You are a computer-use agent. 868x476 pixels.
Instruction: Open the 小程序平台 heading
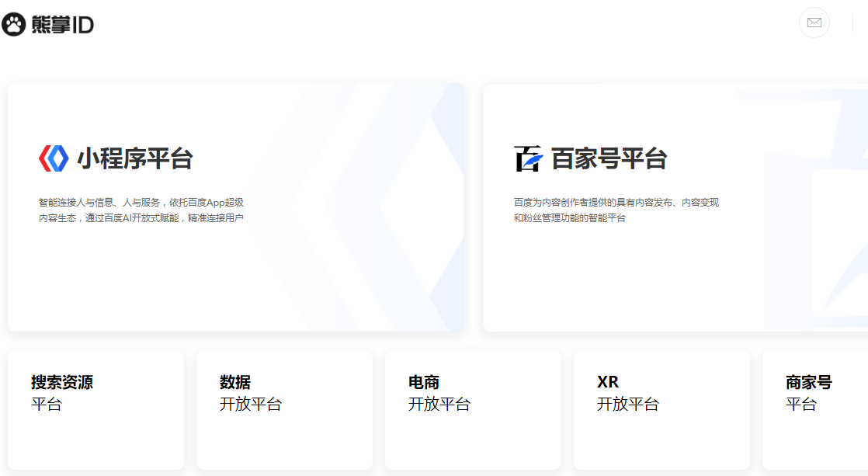135,159
